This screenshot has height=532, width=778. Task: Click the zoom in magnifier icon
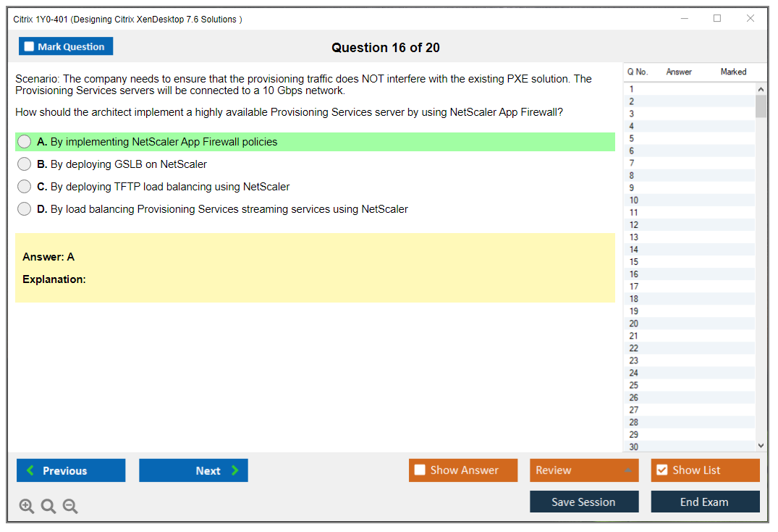point(26,507)
